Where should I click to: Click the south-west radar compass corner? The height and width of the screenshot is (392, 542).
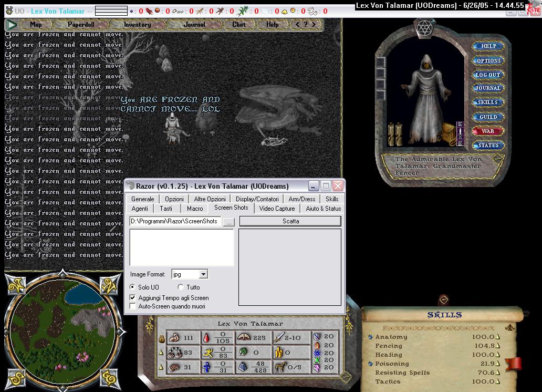(16, 378)
